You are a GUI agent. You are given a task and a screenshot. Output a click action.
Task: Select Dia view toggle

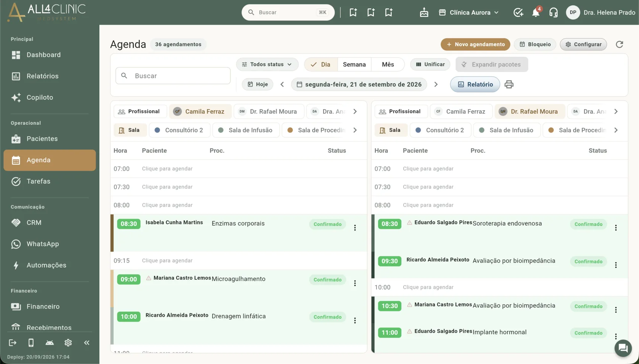point(321,64)
